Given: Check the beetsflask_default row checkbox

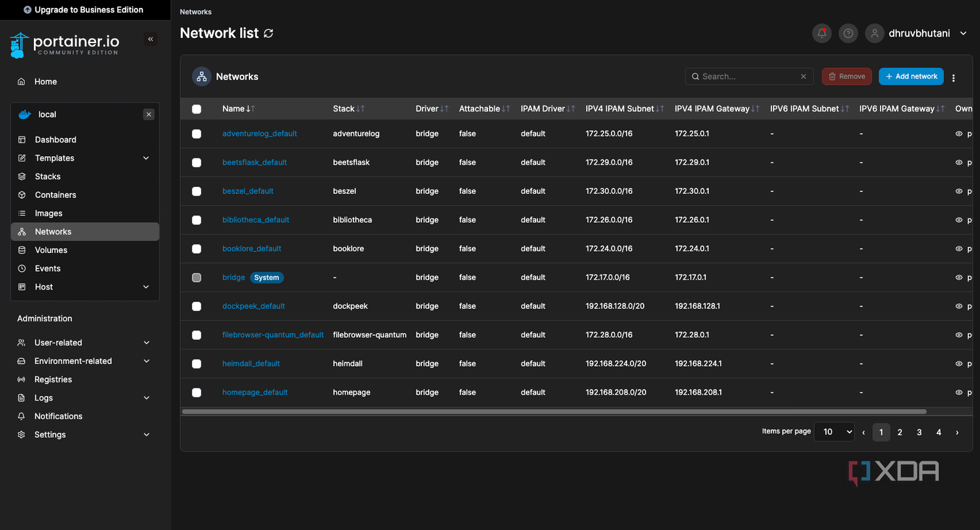Looking at the screenshot, I should (197, 163).
